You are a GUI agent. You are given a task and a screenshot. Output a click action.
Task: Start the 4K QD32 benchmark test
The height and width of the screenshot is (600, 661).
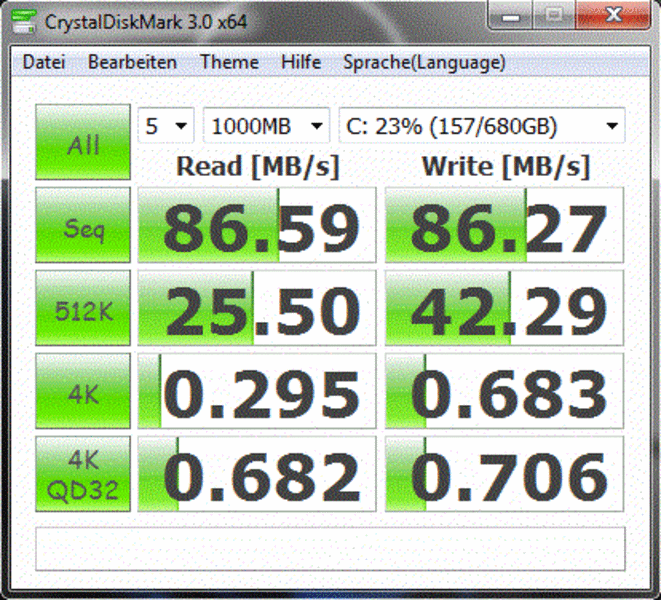click(83, 474)
